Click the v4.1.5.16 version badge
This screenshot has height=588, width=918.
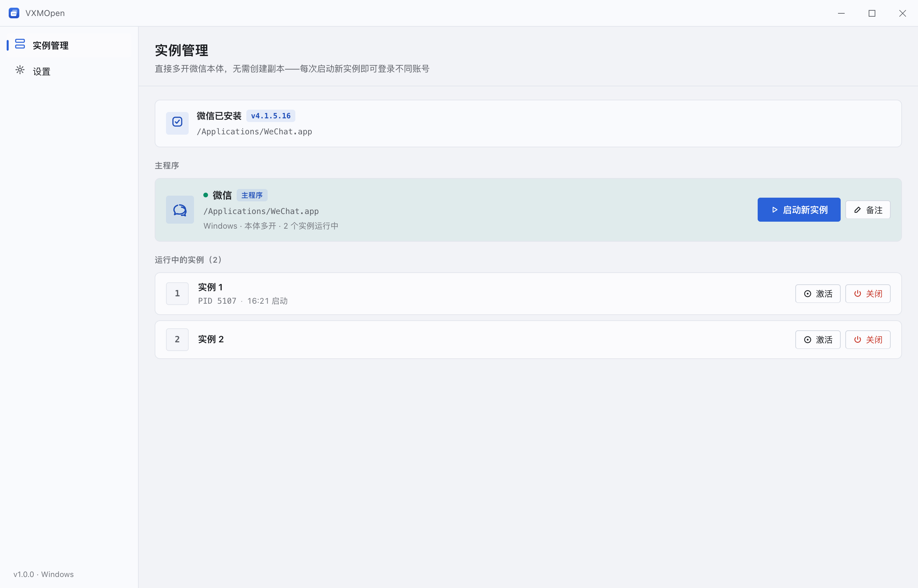pos(271,116)
